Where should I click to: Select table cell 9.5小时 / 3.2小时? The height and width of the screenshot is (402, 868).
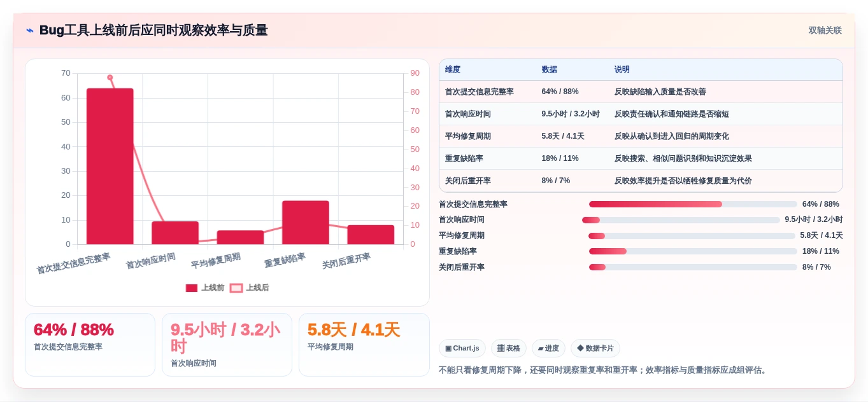(x=571, y=114)
